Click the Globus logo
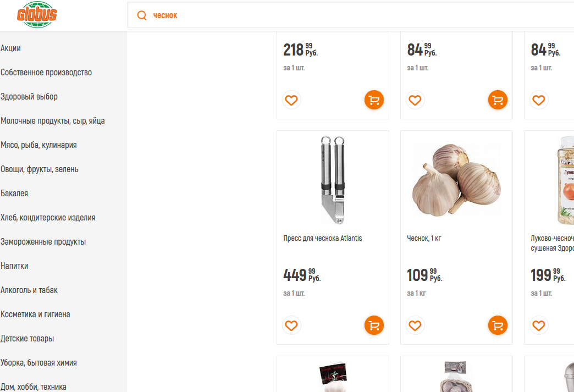The image size is (574, 392). tap(37, 15)
